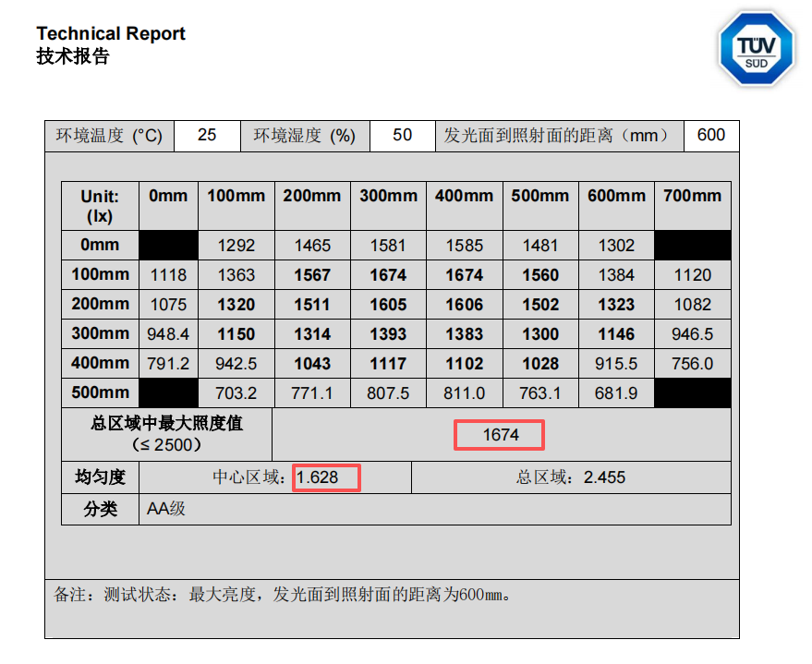The height and width of the screenshot is (664, 812).
Task: Select the bold value 1511
Action: click(312, 305)
